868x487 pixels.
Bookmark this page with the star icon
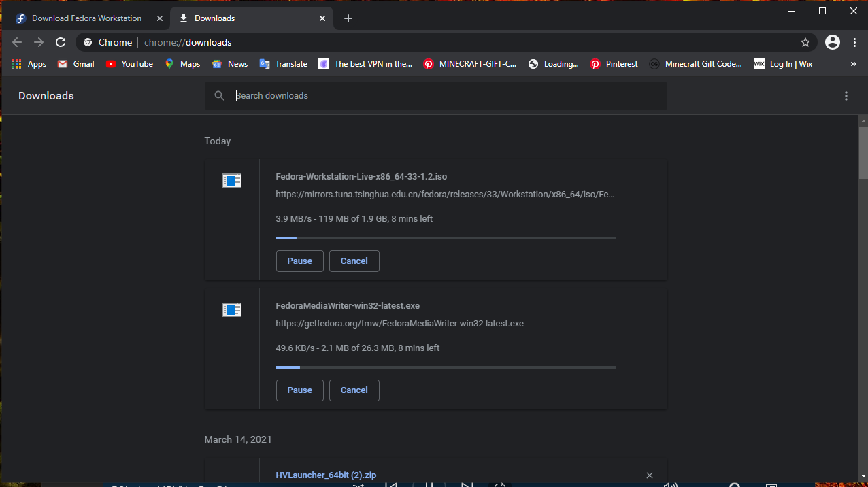pos(805,42)
